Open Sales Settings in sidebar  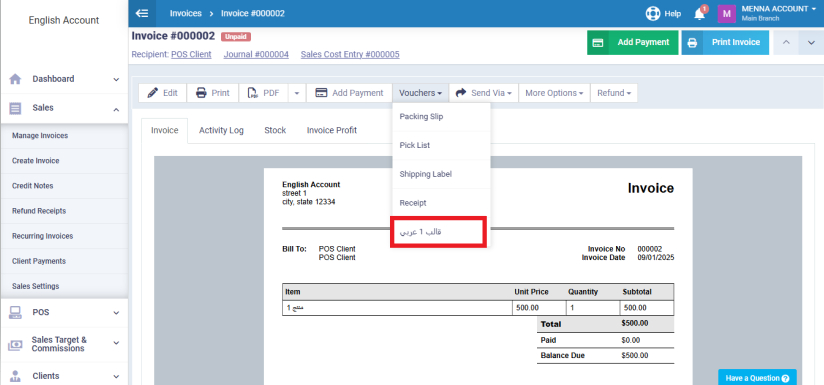pyautogui.click(x=64, y=286)
